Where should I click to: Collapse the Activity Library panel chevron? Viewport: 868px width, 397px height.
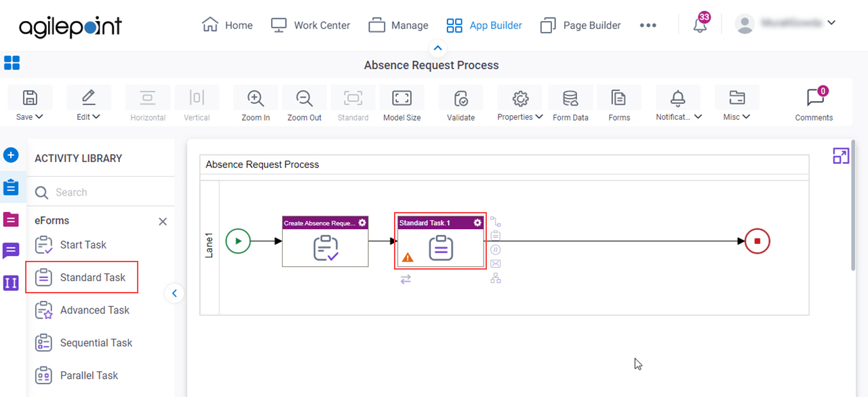click(x=174, y=293)
